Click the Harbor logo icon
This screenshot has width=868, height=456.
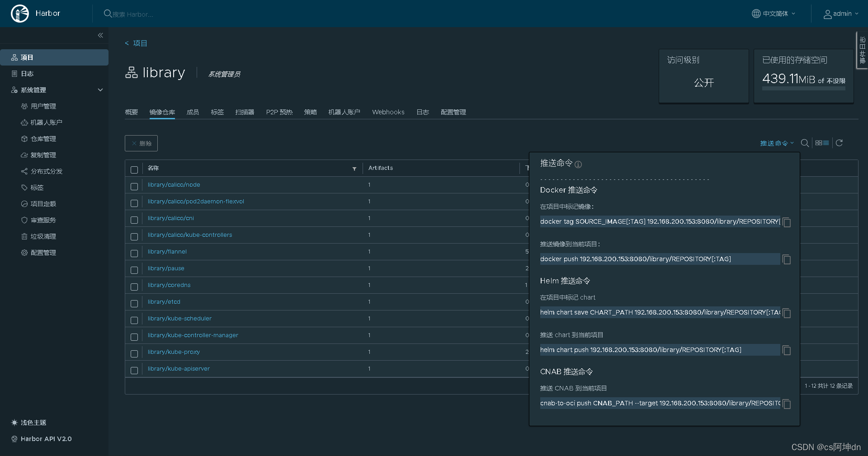[20, 14]
